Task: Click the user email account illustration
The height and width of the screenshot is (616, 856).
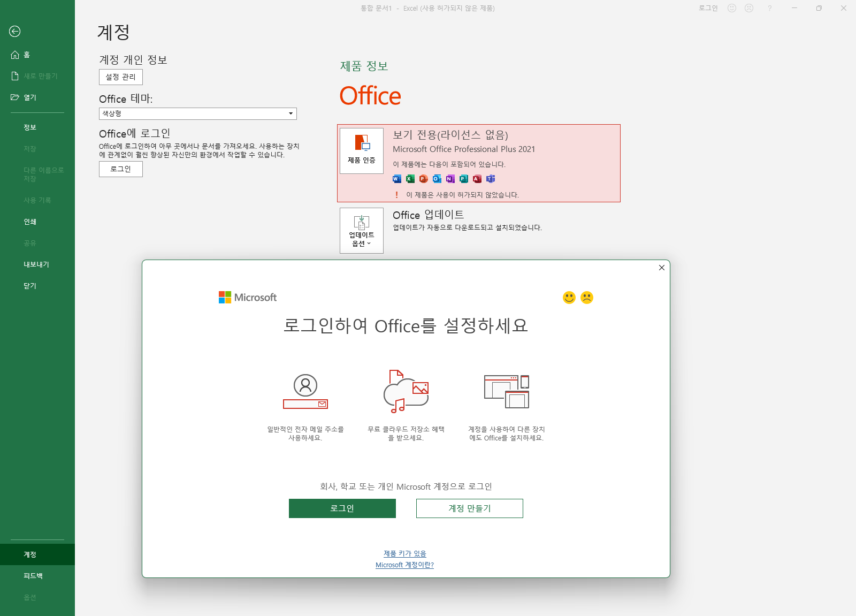Action: [x=305, y=392]
